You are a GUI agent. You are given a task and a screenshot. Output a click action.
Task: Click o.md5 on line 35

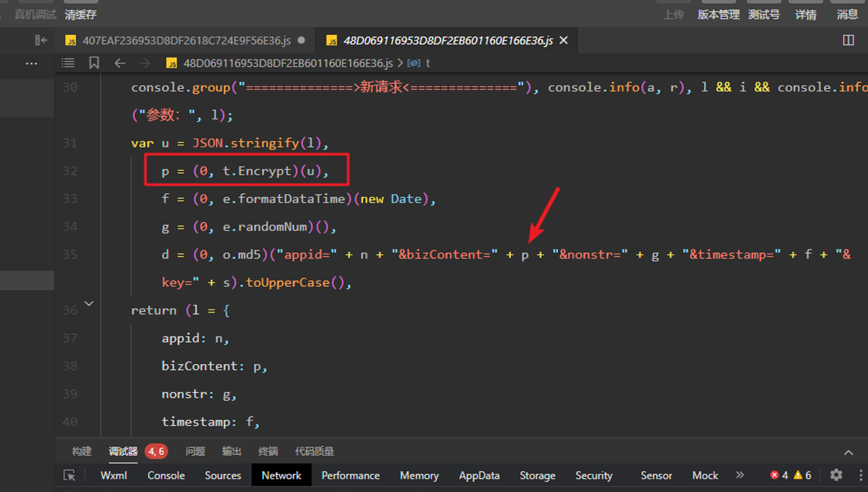tap(242, 255)
